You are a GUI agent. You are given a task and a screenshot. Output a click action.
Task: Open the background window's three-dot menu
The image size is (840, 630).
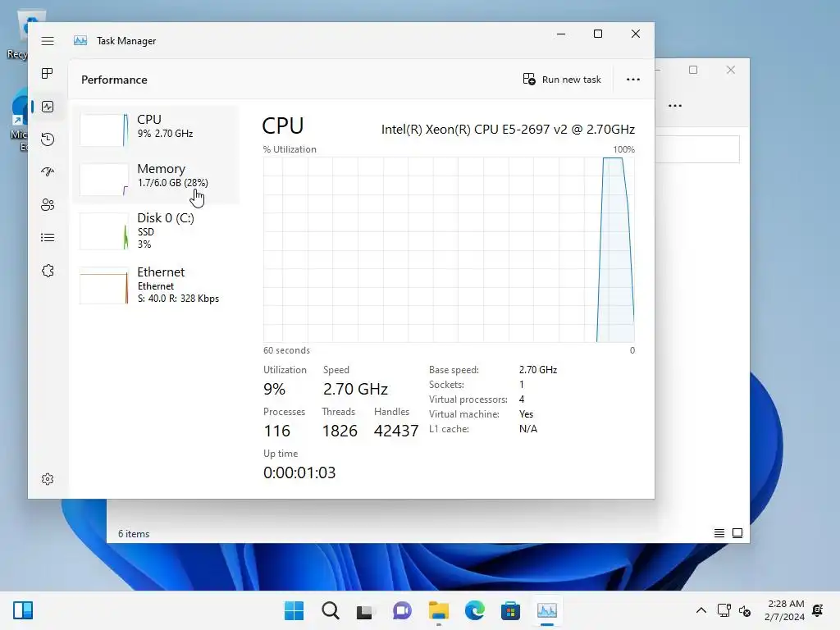(675, 106)
